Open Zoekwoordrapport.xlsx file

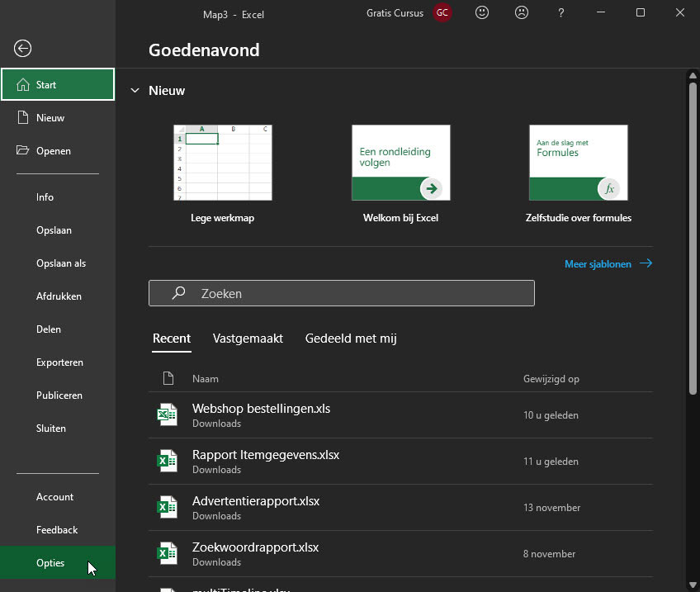400,553
